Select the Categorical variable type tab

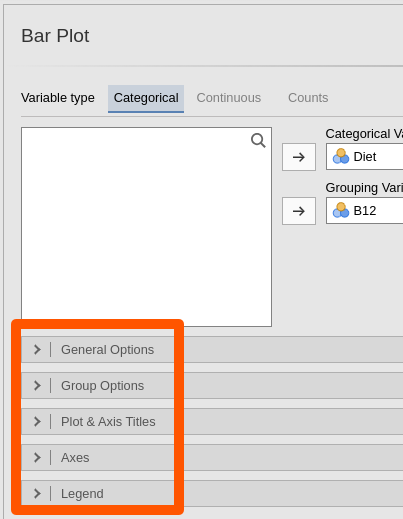tap(146, 98)
